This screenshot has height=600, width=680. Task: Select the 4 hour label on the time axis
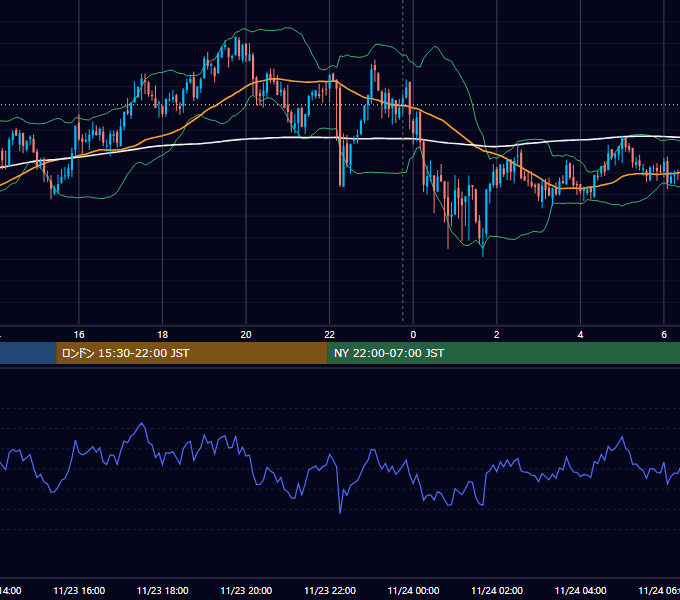point(580,335)
